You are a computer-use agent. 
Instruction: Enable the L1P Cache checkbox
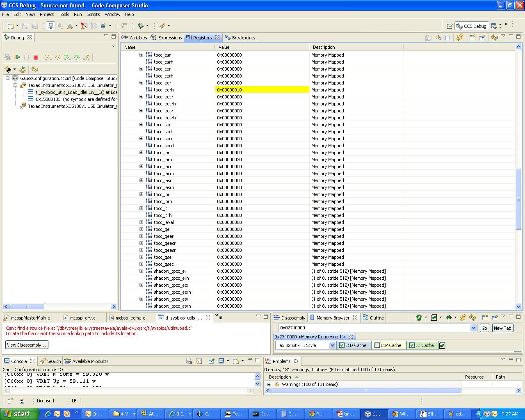(377, 345)
